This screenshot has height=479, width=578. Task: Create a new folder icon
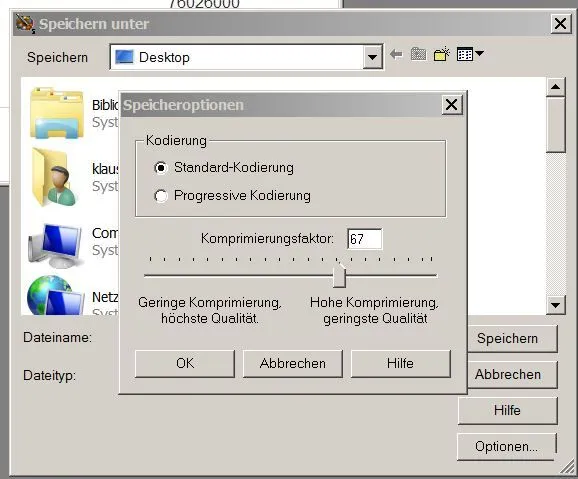[x=442, y=54]
